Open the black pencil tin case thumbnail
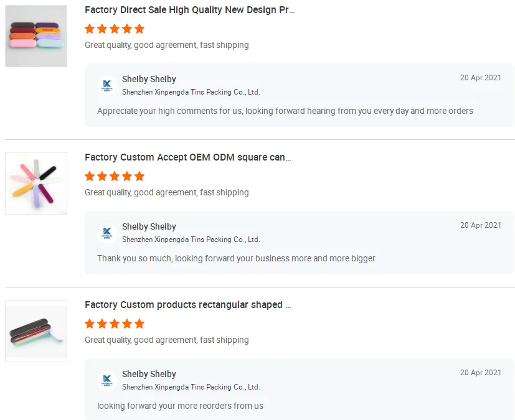This screenshot has width=515, height=420. click(x=36, y=331)
